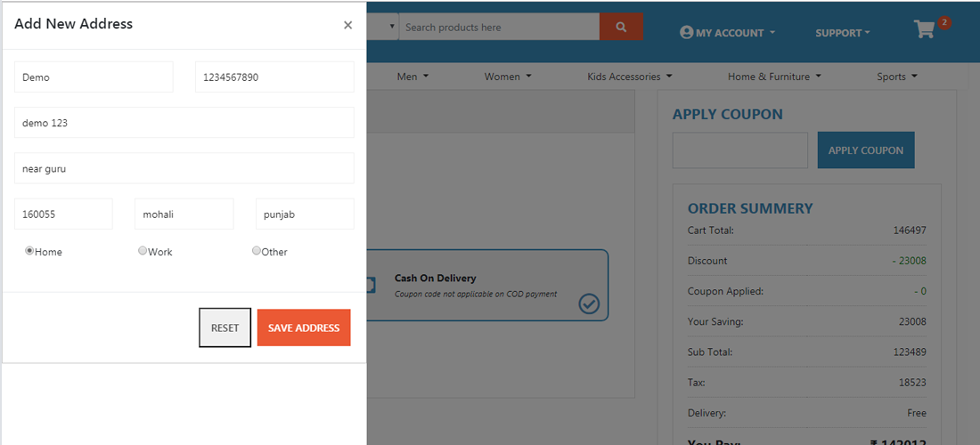This screenshot has height=445, width=980.
Task: Click the user avatar icon beside My Account
Action: (x=686, y=32)
